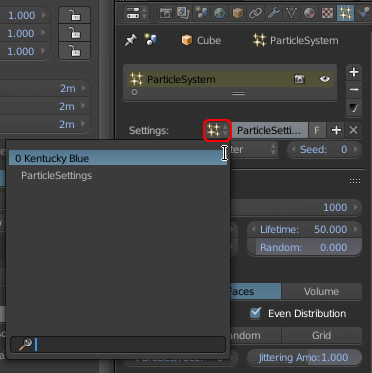
Task: Open the Material properties sphere tab
Action: 309,13
